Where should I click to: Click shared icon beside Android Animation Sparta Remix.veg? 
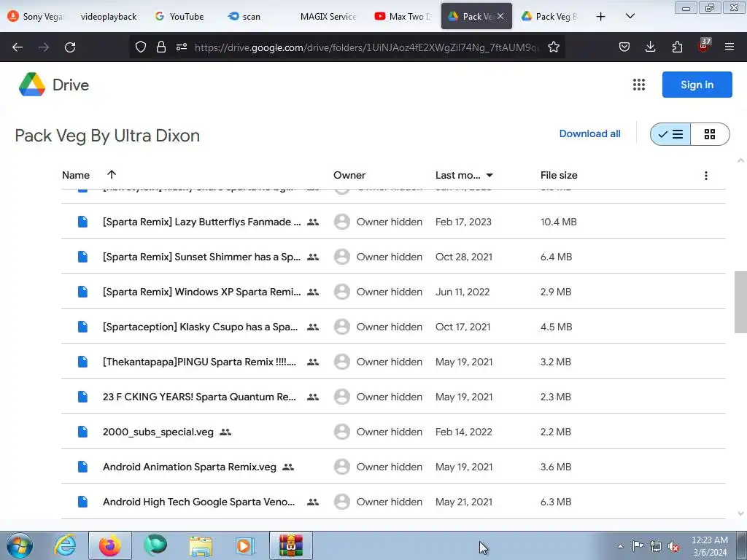coord(288,467)
